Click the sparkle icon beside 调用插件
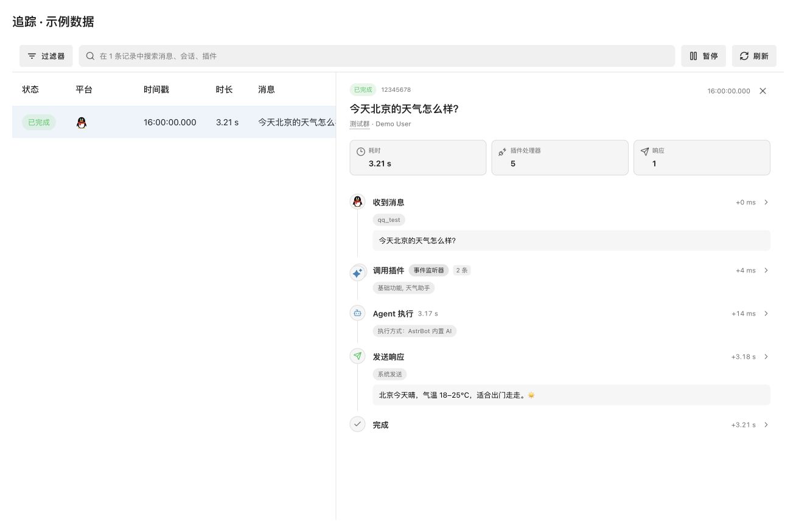Viewport: 796px width, 532px height. 357,273
